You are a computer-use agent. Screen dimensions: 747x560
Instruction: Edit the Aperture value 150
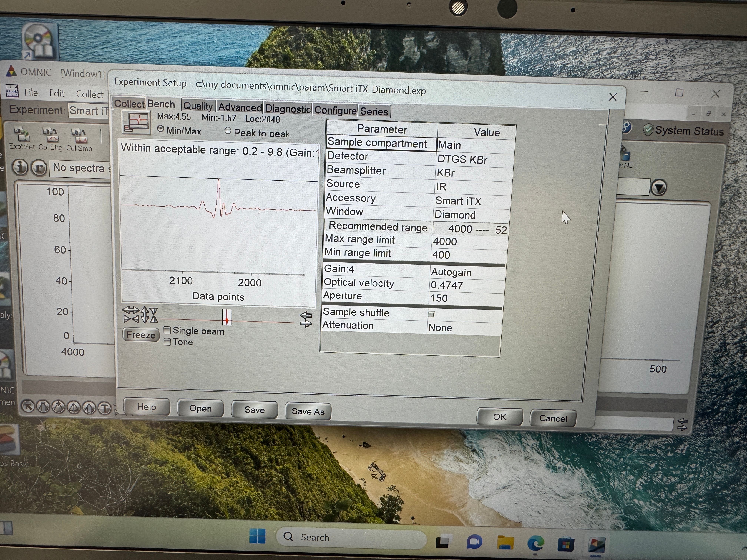point(466,298)
